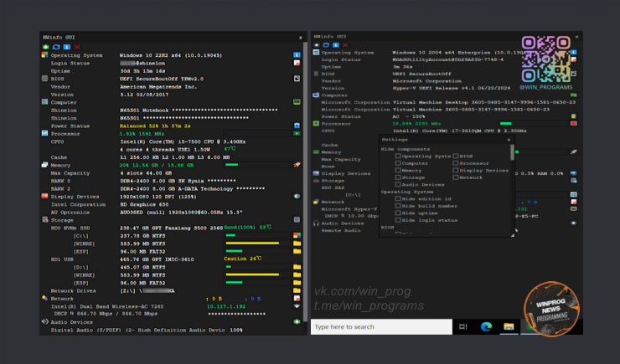Click the left NWinfo window's vertical scrollbar
The height and width of the screenshot is (364, 620).
pos(305,182)
